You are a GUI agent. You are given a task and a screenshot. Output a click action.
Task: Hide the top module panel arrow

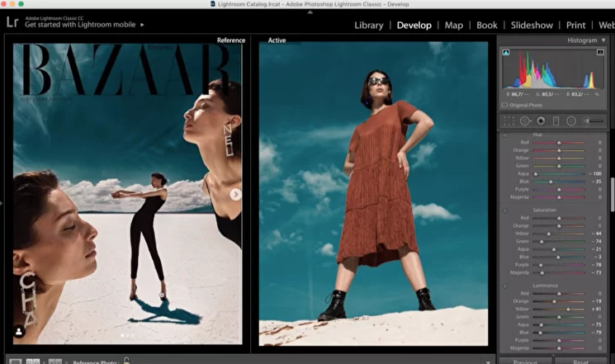310,12
